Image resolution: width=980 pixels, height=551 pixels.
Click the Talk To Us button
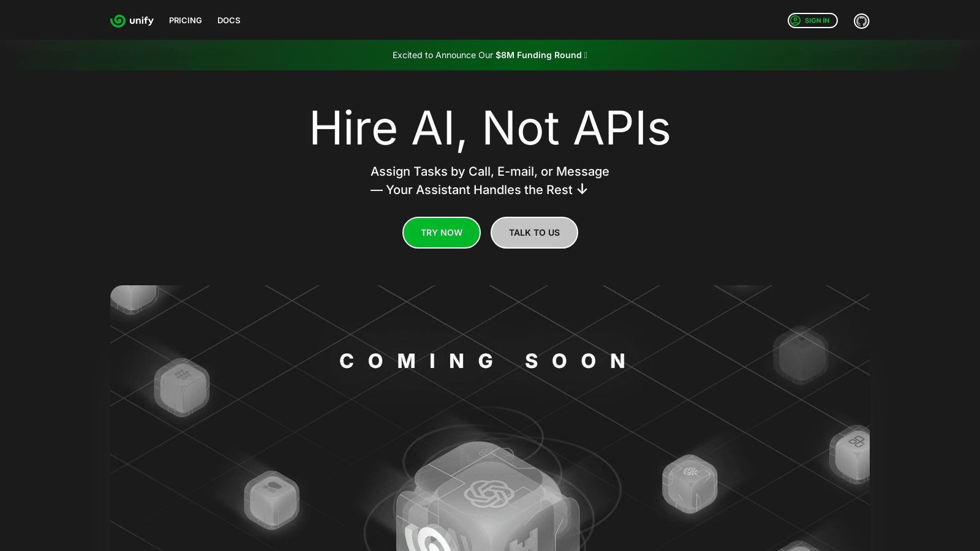pos(534,233)
